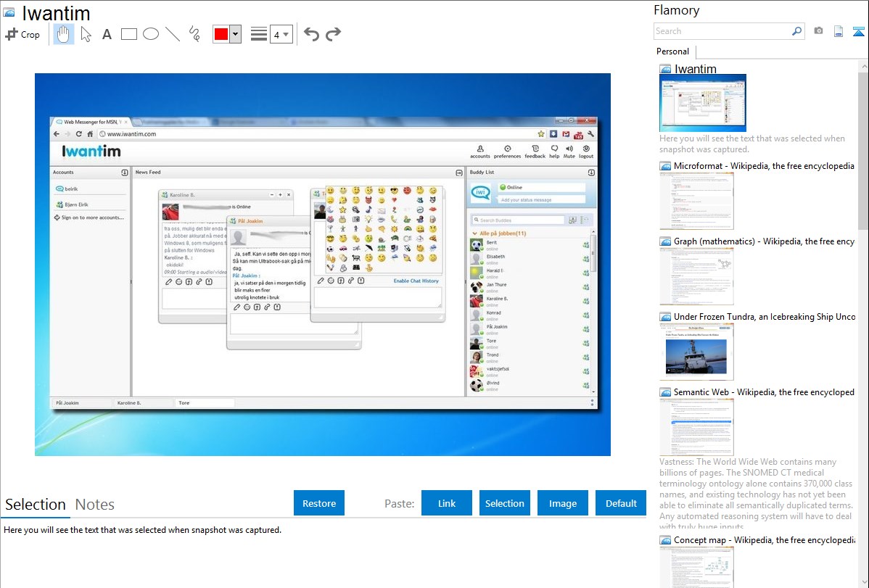This screenshot has height=588, width=869.
Task: Click the 'Microformat - Wikipedia' title text
Action: coord(764,166)
